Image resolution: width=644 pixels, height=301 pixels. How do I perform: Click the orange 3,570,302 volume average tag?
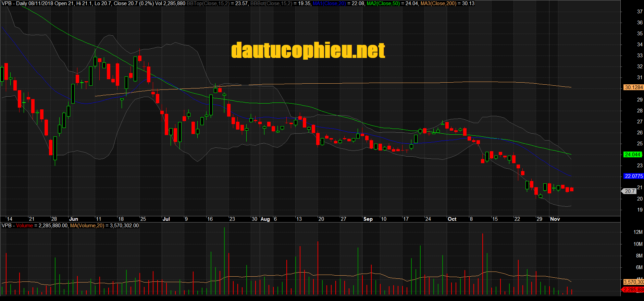[x=633, y=282]
